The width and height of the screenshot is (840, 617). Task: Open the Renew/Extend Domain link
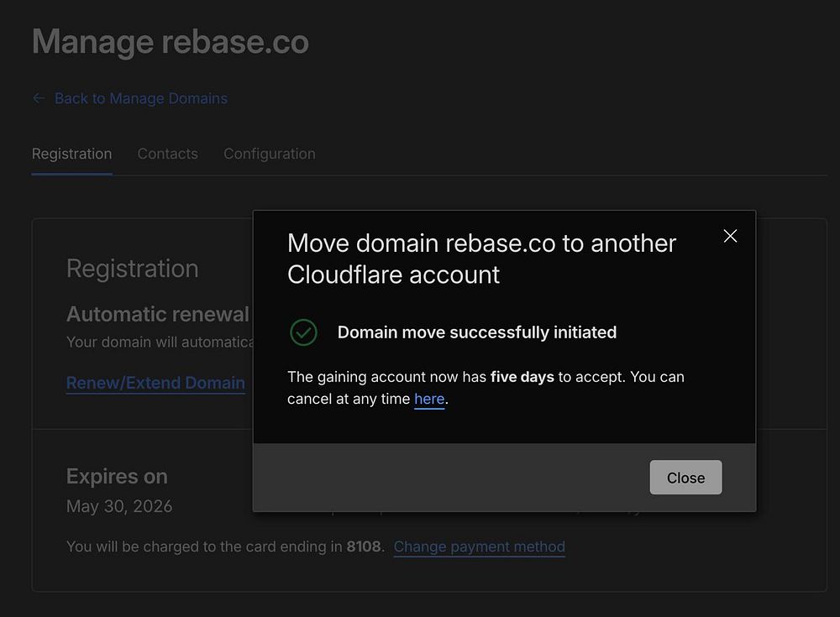coord(156,383)
